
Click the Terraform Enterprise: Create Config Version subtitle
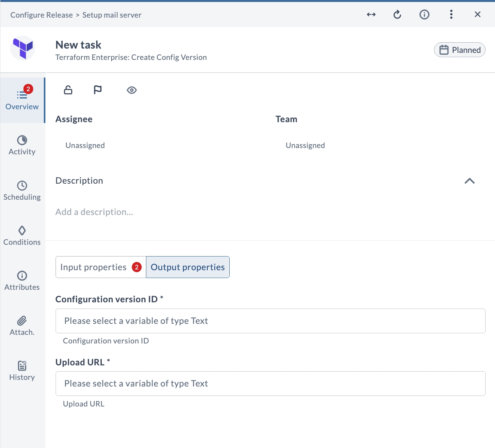[x=131, y=57]
